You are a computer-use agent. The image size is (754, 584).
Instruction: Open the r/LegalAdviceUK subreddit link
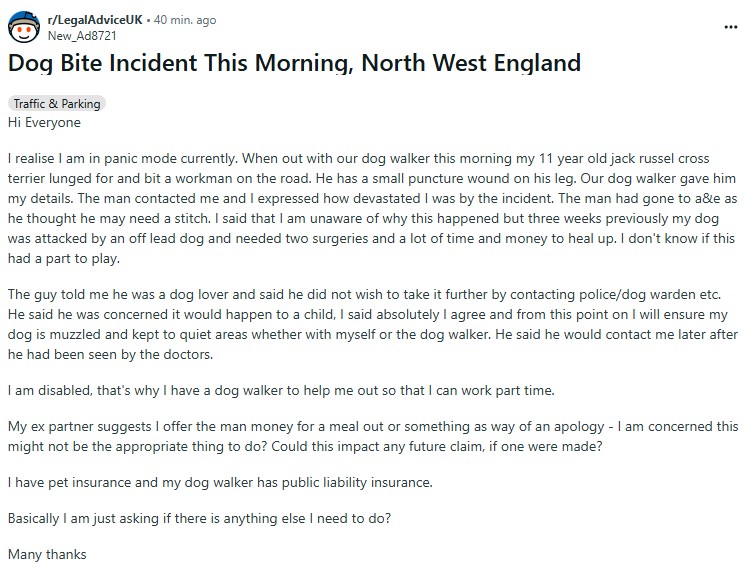coord(95,20)
